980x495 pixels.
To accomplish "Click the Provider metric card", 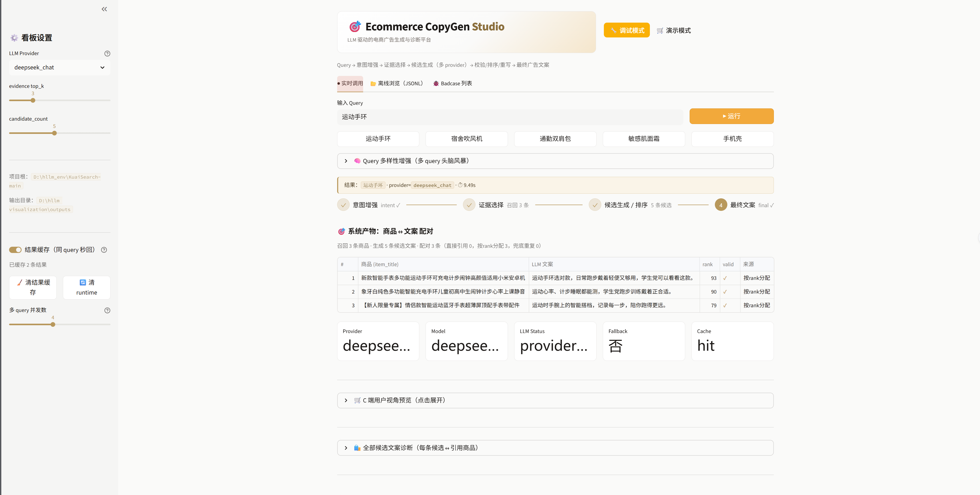I will [378, 341].
